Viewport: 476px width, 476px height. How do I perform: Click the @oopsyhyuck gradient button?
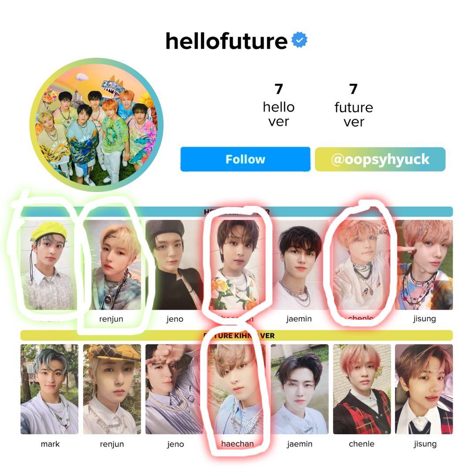click(x=380, y=160)
